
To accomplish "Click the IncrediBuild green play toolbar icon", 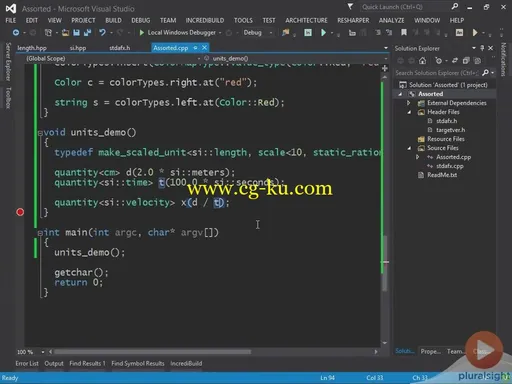I will 323,32.
